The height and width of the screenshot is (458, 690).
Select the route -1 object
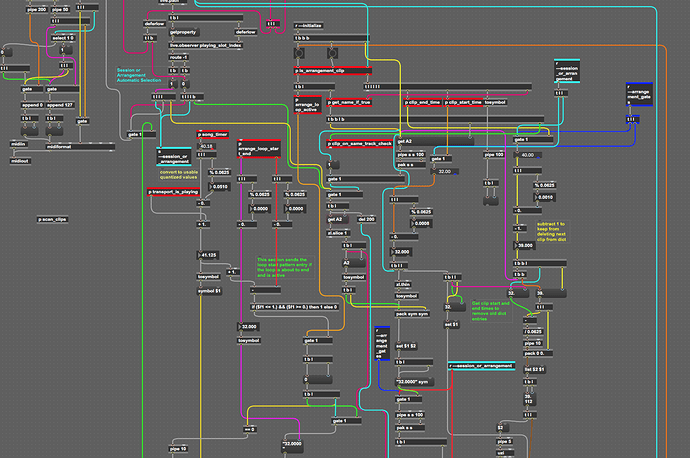pyautogui.click(x=178, y=59)
